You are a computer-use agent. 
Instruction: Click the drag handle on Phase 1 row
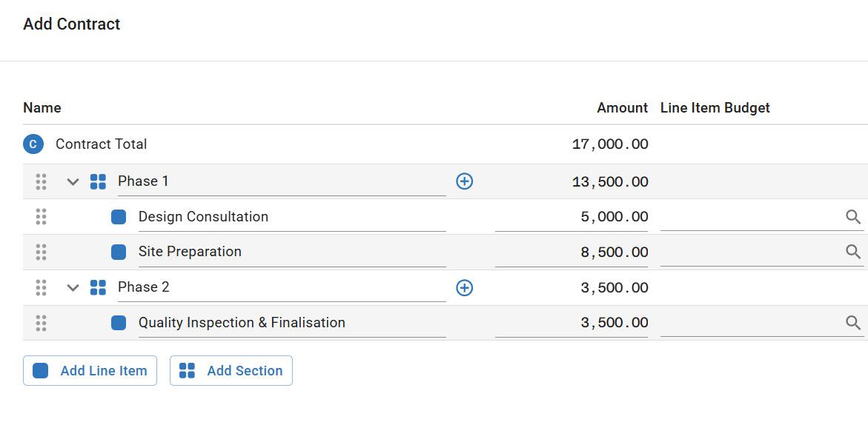pyautogui.click(x=42, y=181)
